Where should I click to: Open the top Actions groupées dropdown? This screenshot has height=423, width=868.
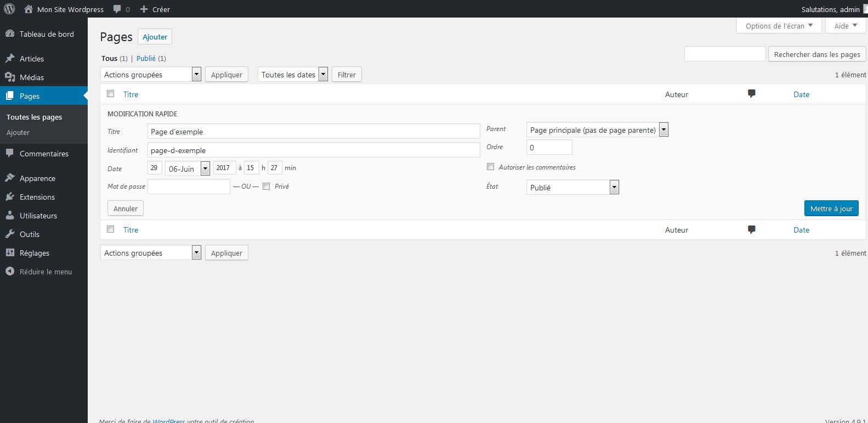[x=151, y=74]
